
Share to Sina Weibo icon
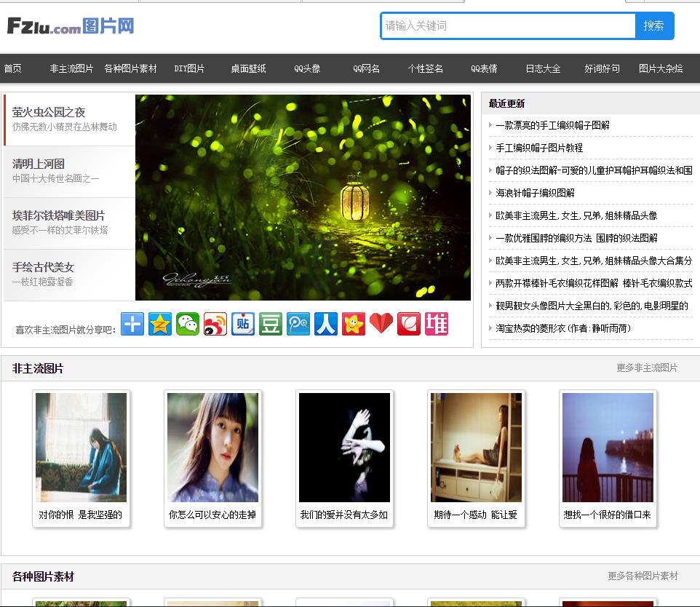click(x=215, y=324)
